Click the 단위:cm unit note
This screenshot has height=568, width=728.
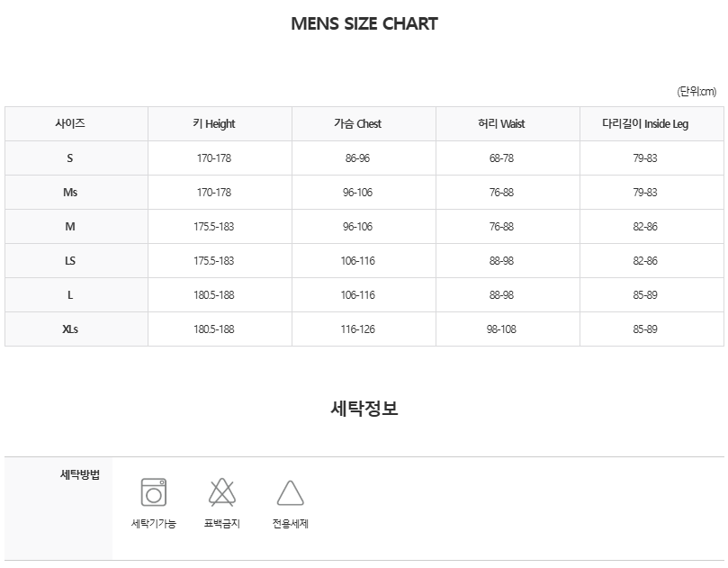click(697, 92)
